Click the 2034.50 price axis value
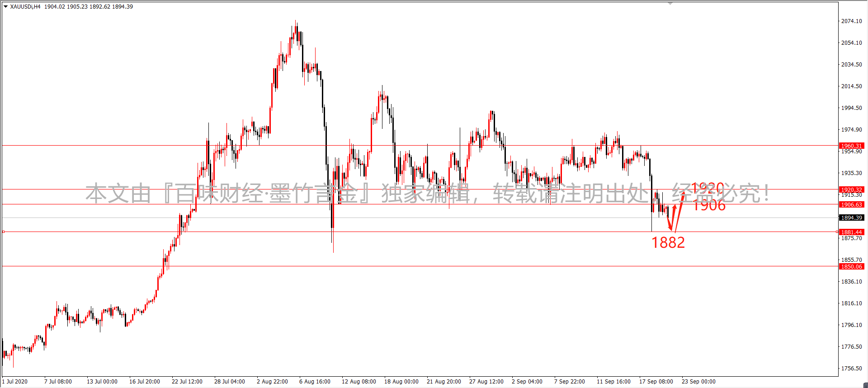Image resolution: width=868 pixels, height=388 pixels. tap(851, 65)
